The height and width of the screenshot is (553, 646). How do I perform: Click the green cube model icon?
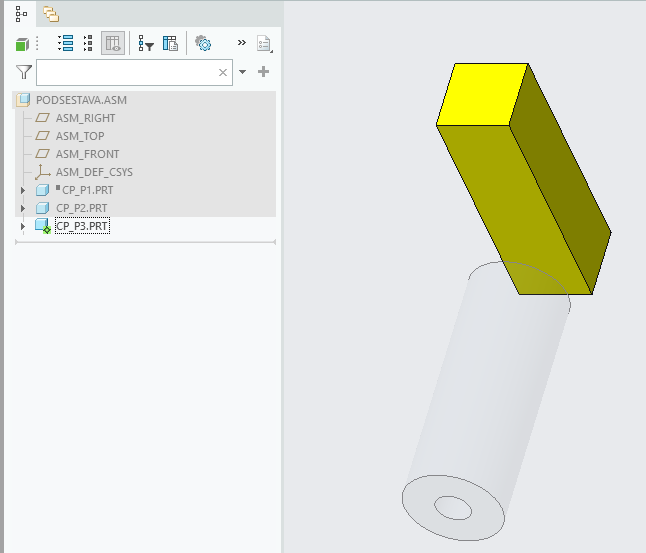22,44
